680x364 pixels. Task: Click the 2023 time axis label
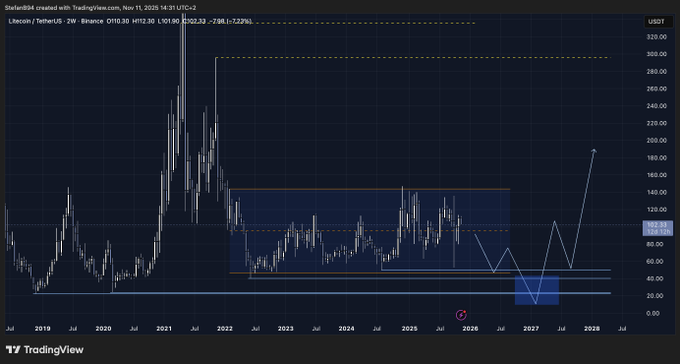286,329
